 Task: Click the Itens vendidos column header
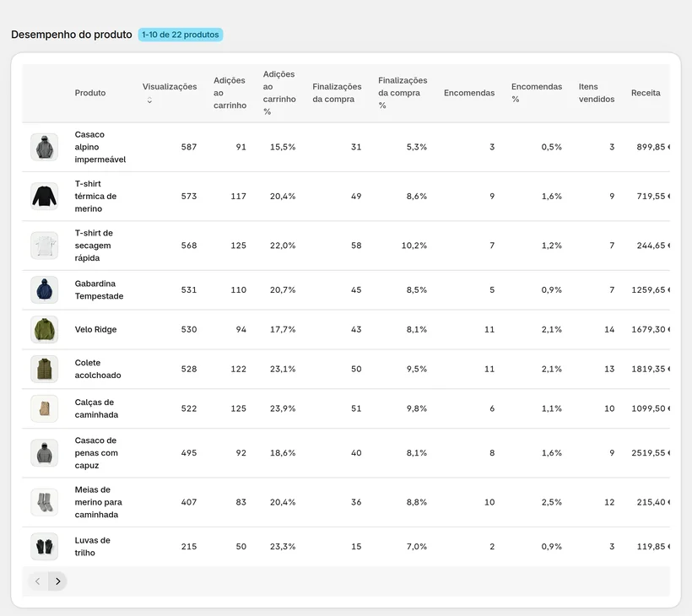click(x=597, y=93)
